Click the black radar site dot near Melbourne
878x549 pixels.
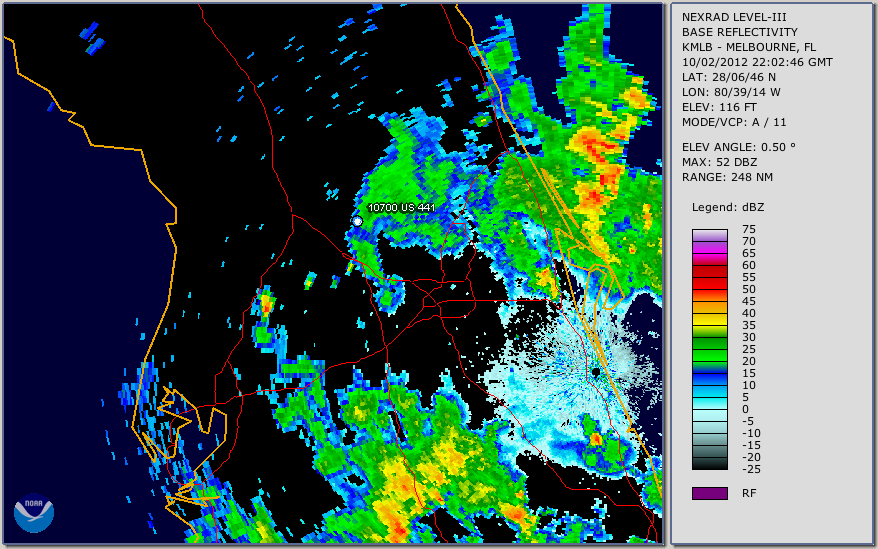point(596,372)
